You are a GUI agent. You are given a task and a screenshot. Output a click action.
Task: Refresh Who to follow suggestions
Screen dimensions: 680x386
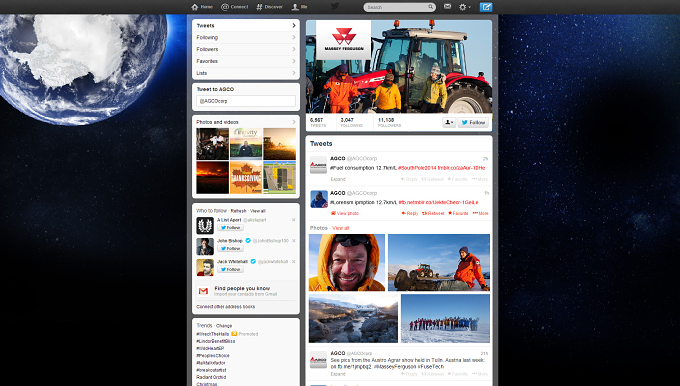[x=238, y=211]
